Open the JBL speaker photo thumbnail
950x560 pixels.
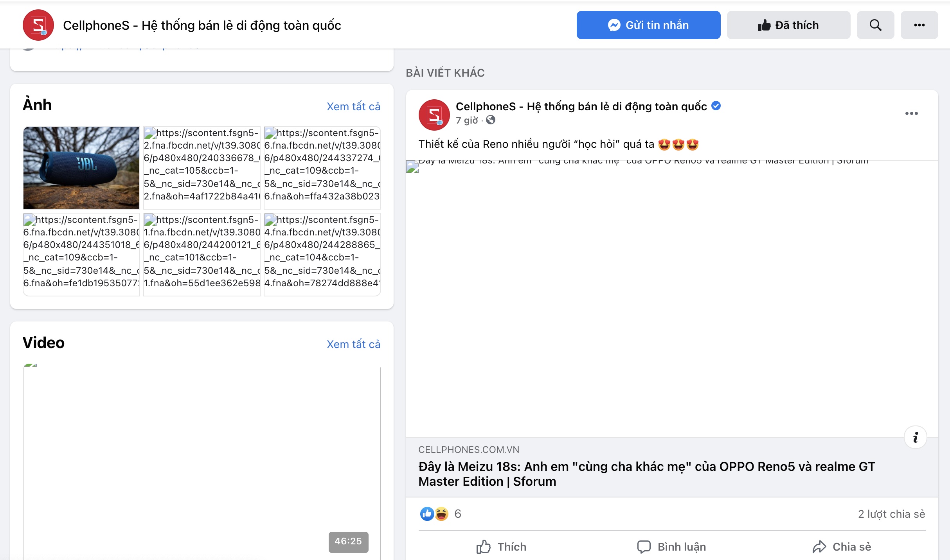click(x=81, y=167)
